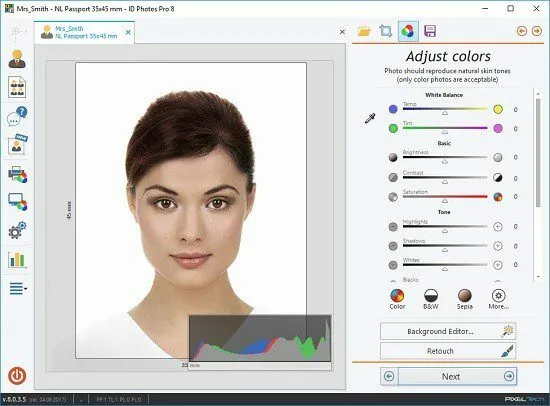This screenshot has width=550, height=406.
Task: Adjust the Whites slider handle
Action: [x=445, y=269]
